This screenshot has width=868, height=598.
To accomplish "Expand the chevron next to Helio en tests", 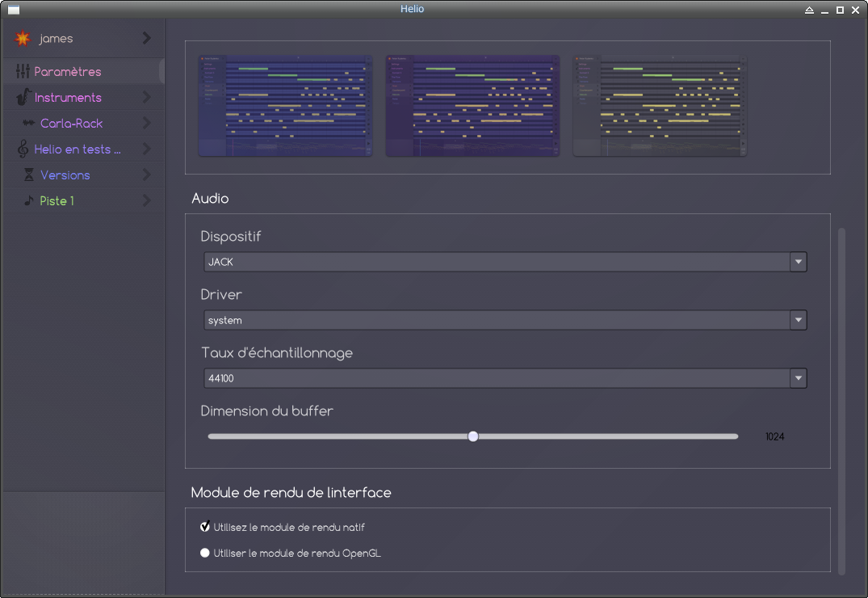I will (x=147, y=149).
